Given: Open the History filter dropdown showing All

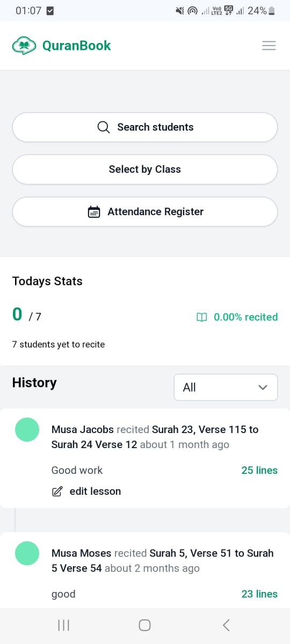Looking at the screenshot, I should [226, 387].
